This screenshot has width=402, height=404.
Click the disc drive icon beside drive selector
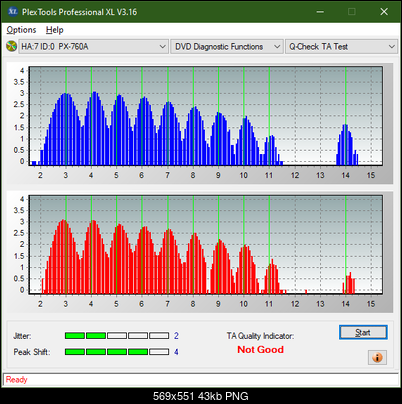[12, 46]
